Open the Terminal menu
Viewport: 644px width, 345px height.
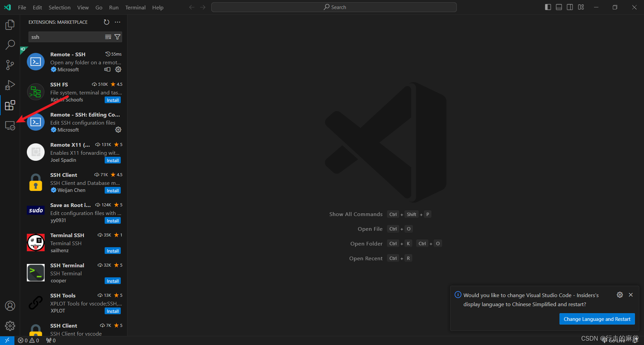(135, 7)
